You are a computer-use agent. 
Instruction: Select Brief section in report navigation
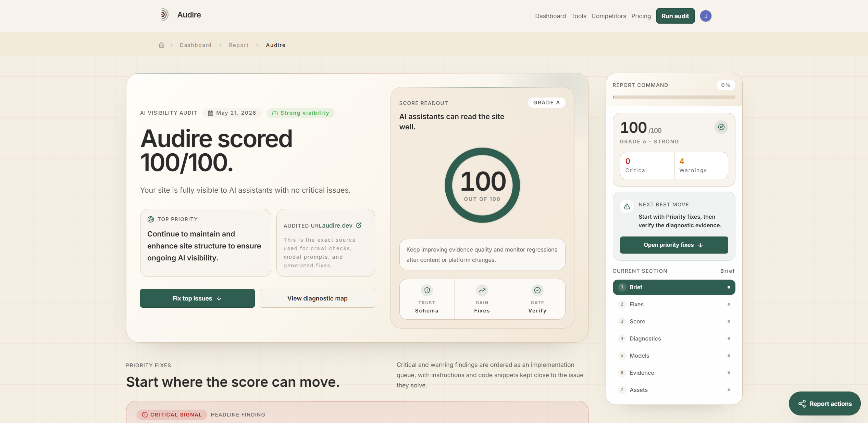[x=674, y=287]
